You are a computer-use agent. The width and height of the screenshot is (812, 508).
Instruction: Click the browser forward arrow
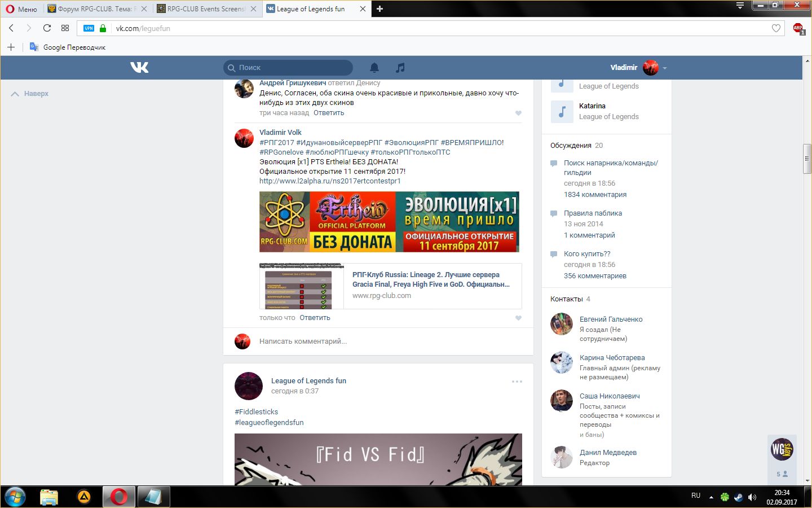(x=29, y=28)
